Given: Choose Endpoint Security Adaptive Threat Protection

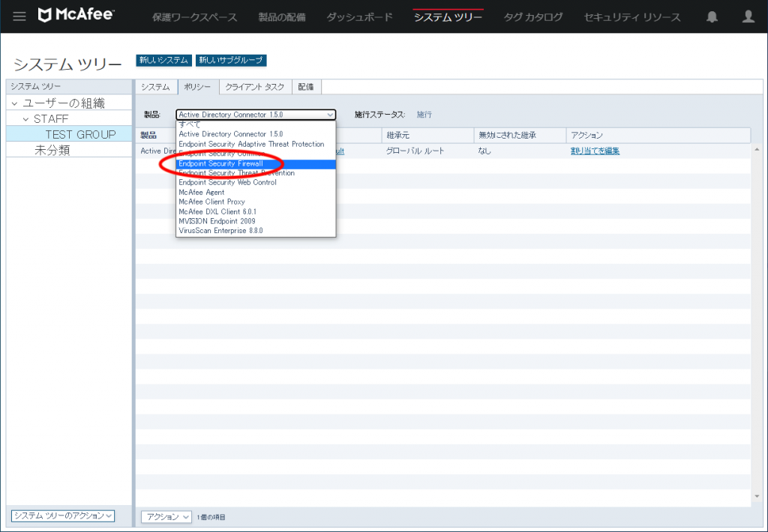Looking at the screenshot, I should click(256, 144).
